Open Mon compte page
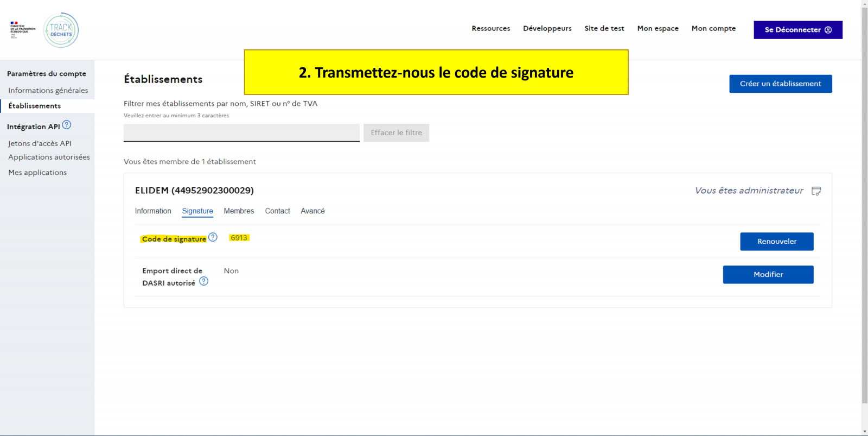Viewport: 868px width, 436px height. point(713,29)
